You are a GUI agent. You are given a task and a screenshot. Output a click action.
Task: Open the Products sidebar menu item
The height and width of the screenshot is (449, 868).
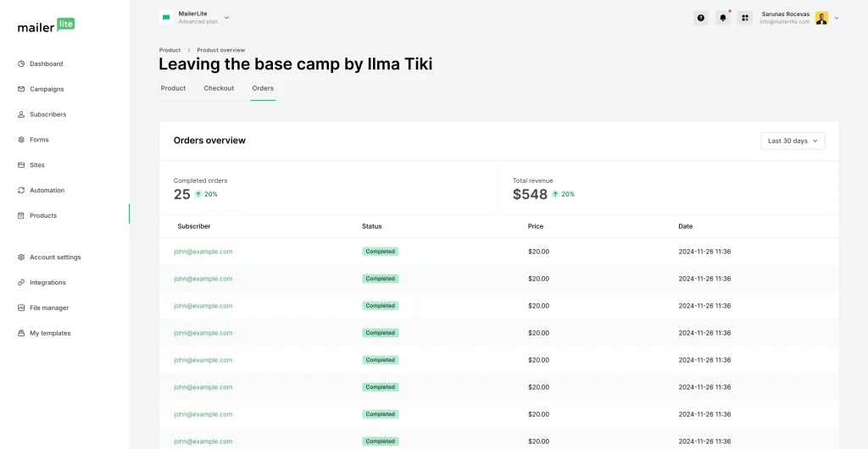pyautogui.click(x=42, y=216)
